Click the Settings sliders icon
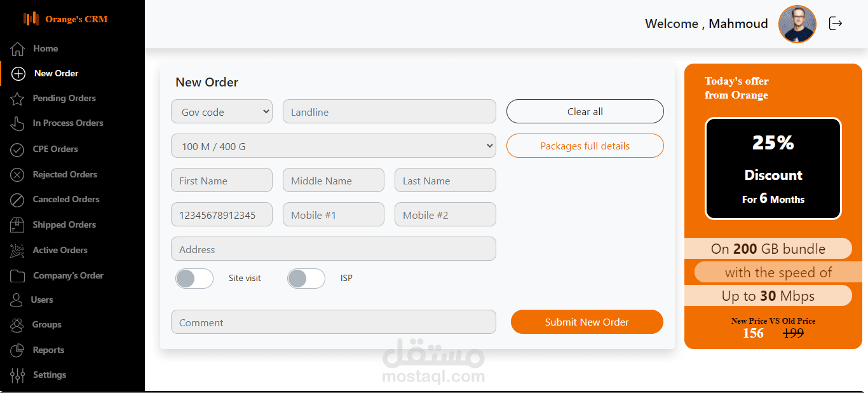This screenshot has width=868, height=393. (17, 375)
